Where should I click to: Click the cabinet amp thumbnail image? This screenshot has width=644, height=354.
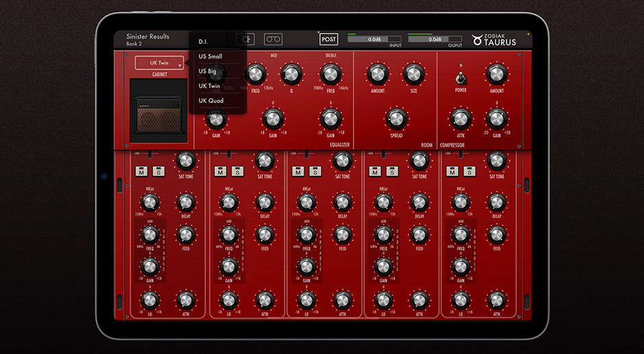pyautogui.click(x=159, y=114)
